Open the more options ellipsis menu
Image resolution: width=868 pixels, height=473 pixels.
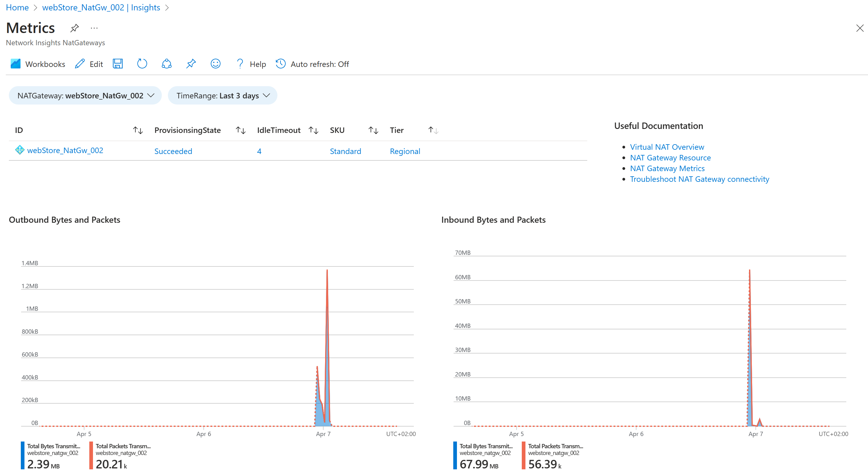pyautogui.click(x=94, y=28)
